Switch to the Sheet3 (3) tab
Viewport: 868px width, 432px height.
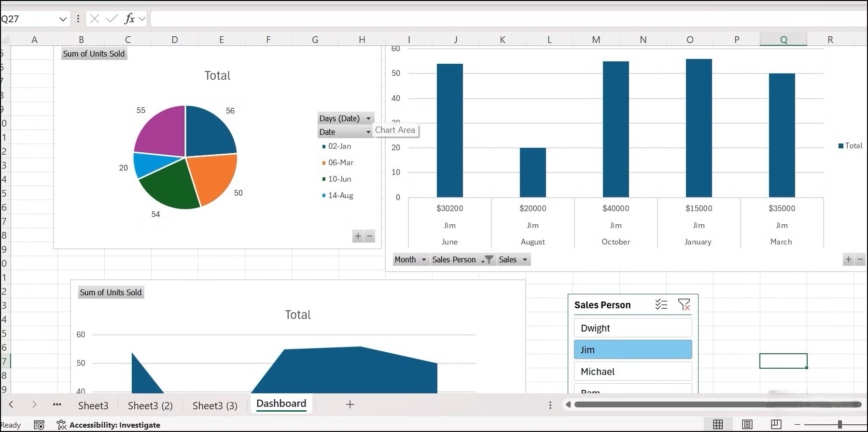point(215,405)
